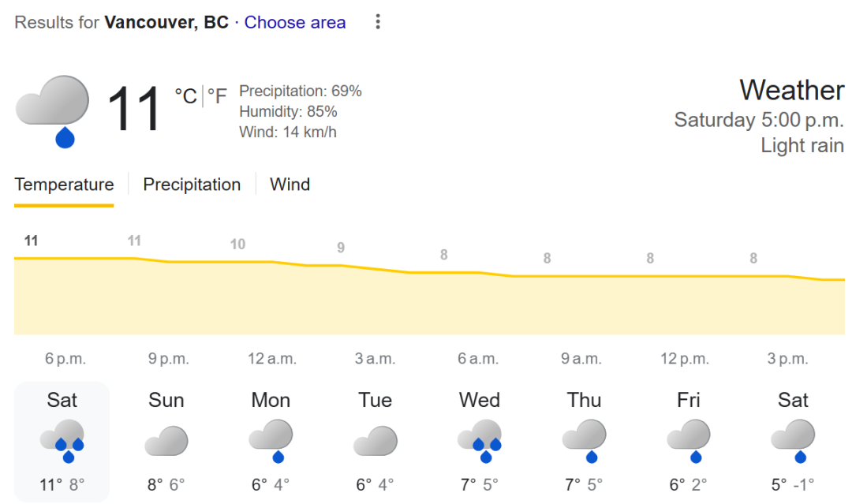This screenshot has width=852, height=504.
Task: Click the 9 p.m. hour label
Action: 169,359
